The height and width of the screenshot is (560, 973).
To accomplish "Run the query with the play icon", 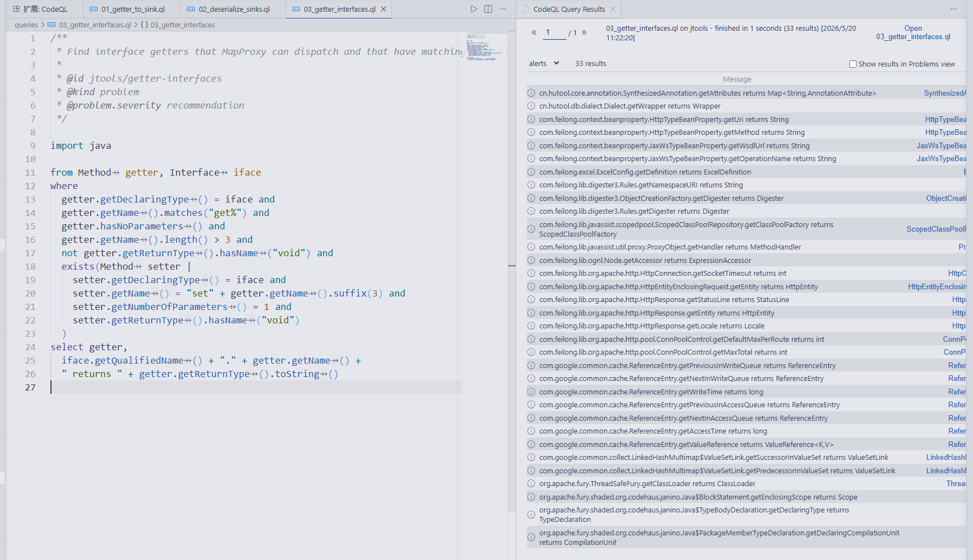I will (474, 9).
